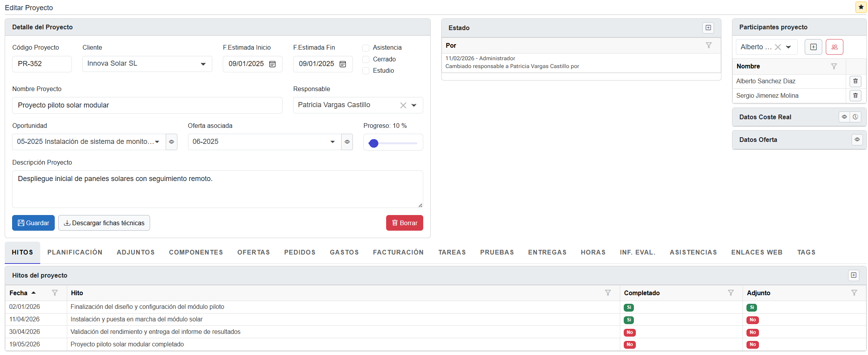This screenshot has height=355, width=868.
Task: Click the add icon in Estado panel
Action: pyautogui.click(x=708, y=28)
